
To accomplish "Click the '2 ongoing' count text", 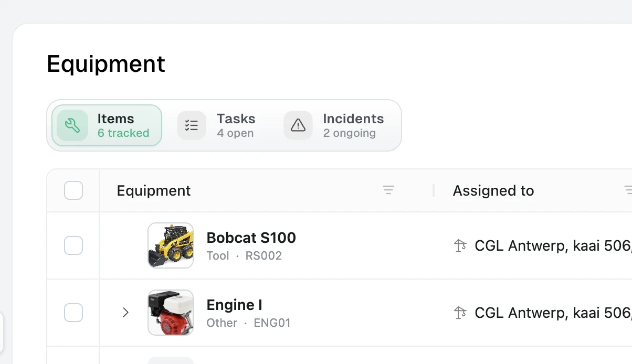I will [x=350, y=133].
